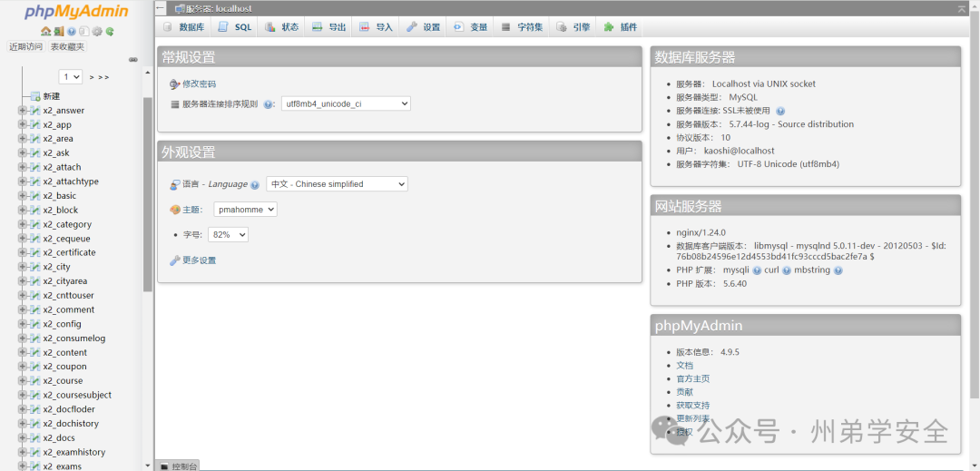
Task: Click the MySQL documentation page icon in sidebar
Action: (x=83, y=31)
